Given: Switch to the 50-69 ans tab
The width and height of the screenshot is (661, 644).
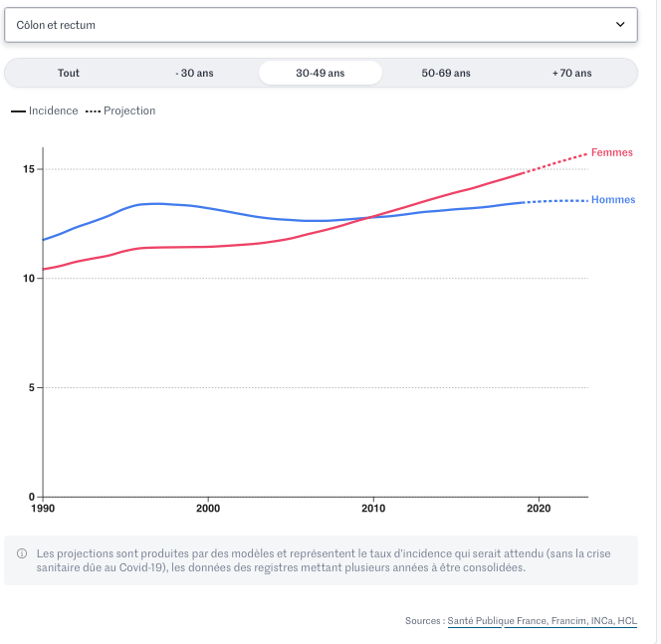Looking at the screenshot, I should (446, 73).
